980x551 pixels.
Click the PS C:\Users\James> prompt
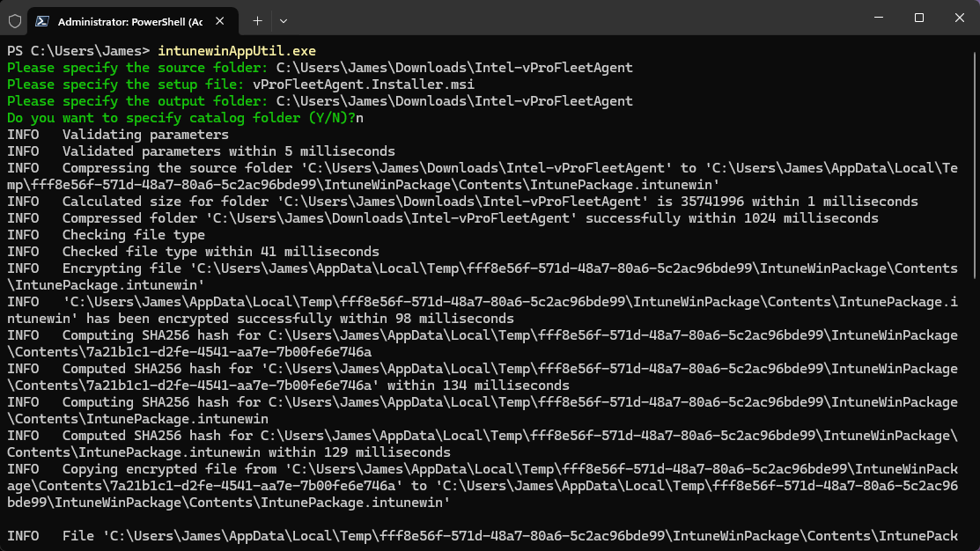pos(78,51)
